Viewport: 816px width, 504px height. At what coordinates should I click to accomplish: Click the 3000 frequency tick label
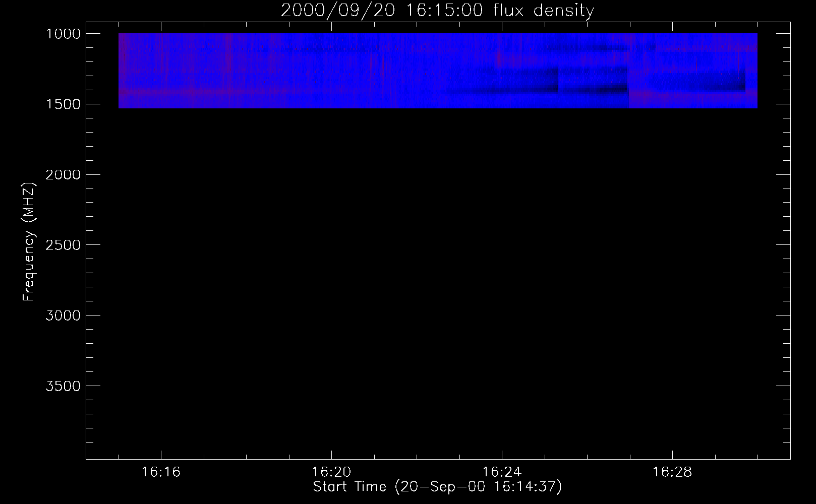pyautogui.click(x=63, y=316)
